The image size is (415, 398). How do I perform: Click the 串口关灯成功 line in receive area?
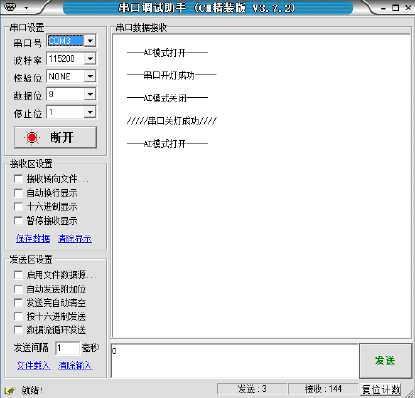click(x=172, y=121)
